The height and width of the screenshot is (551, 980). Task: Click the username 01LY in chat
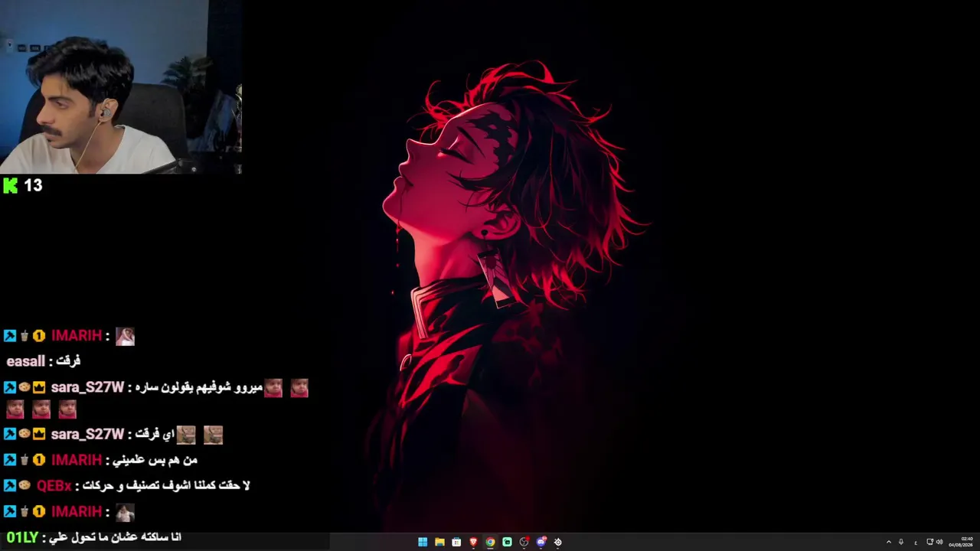[22, 537]
